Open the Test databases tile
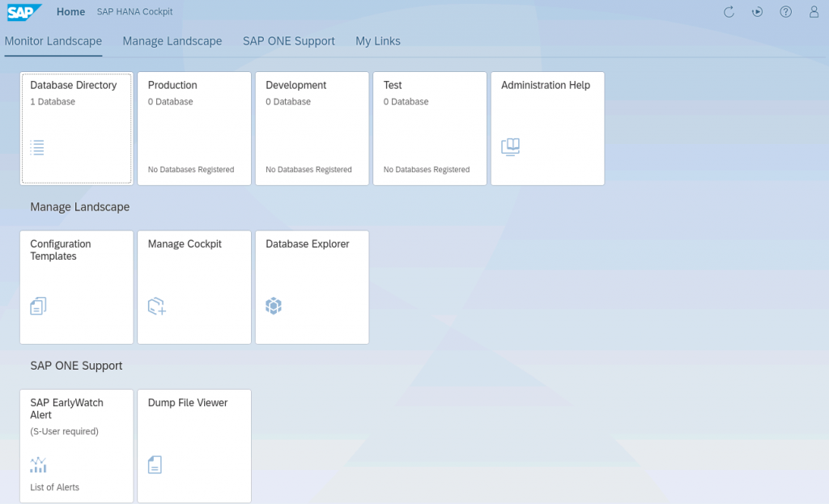The width and height of the screenshot is (829, 504). point(429,128)
